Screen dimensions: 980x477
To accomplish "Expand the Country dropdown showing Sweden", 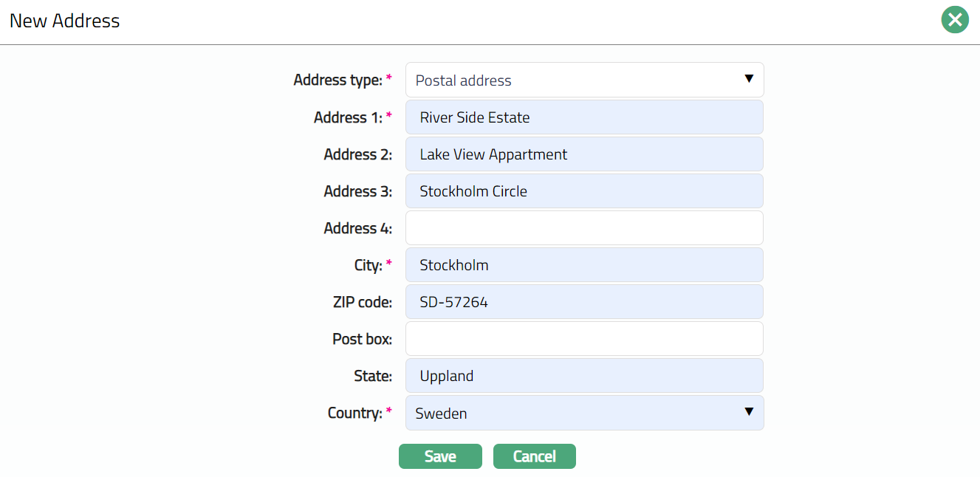I will [584, 413].
